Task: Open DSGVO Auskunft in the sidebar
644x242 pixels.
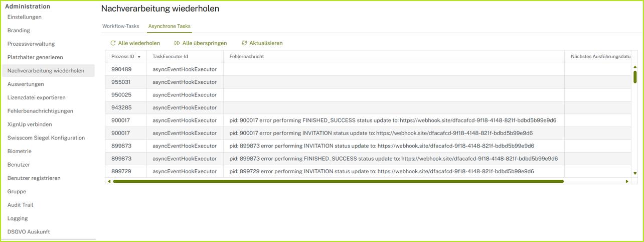Action: point(29,232)
